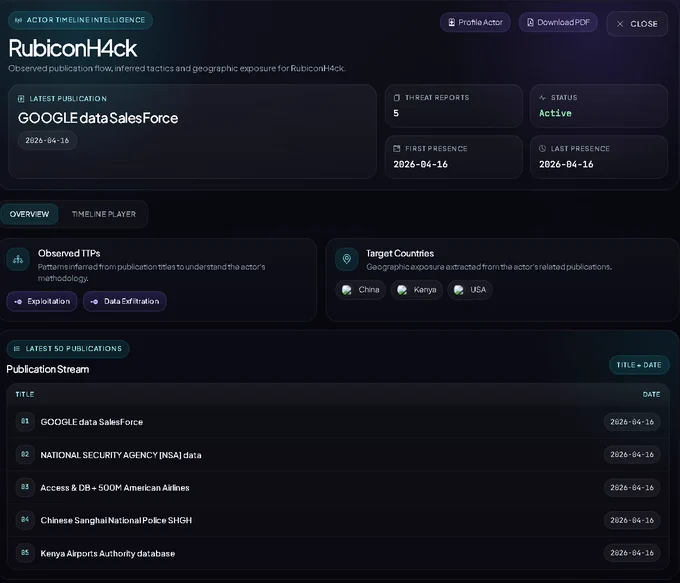Click the Exploitation TTP tag
The width and height of the screenshot is (680, 583).
coord(42,301)
